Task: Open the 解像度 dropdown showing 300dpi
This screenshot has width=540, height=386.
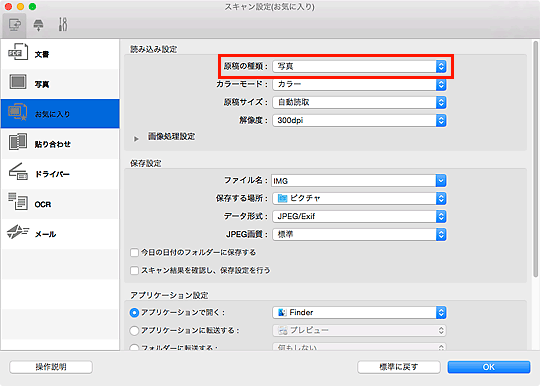Action: pyautogui.click(x=359, y=121)
